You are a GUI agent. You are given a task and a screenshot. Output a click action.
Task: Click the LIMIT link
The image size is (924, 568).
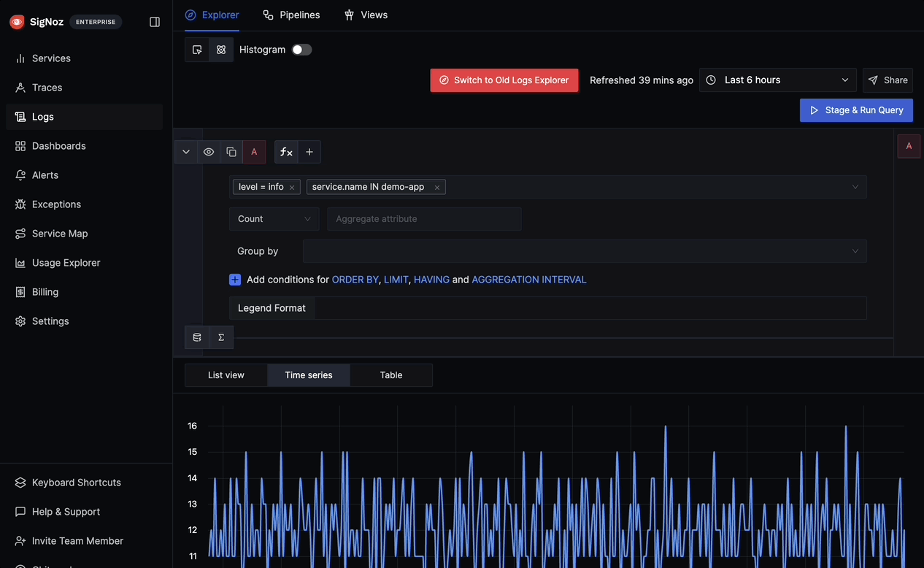[396, 280]
